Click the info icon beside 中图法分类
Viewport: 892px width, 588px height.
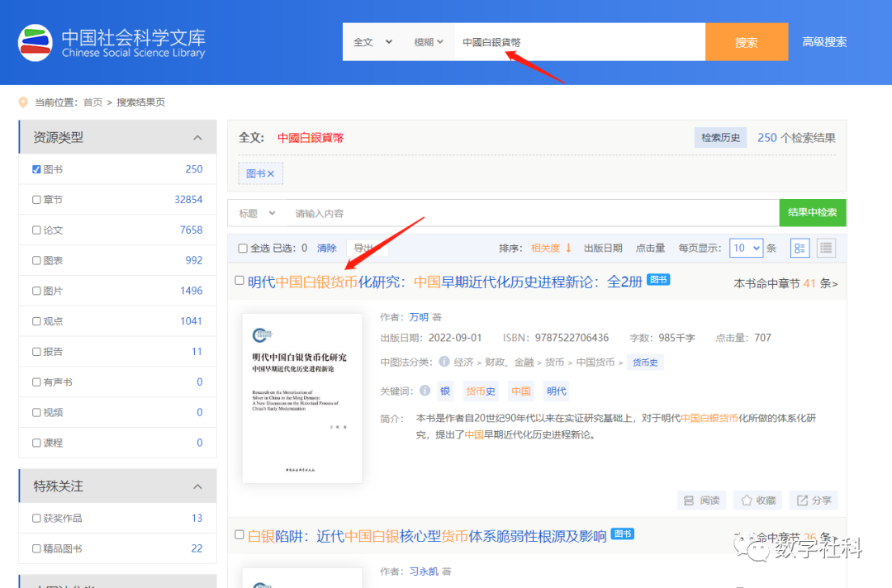pos(444,362)
